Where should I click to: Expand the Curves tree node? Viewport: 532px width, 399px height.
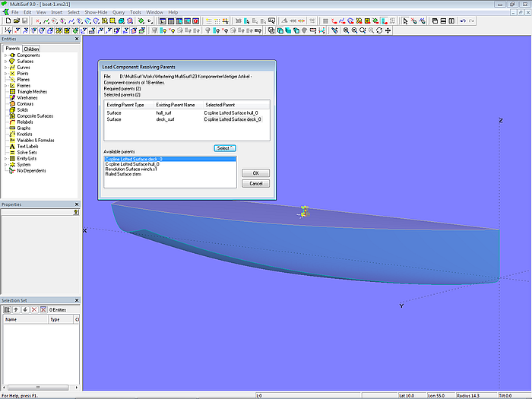[x=5, y=68]
